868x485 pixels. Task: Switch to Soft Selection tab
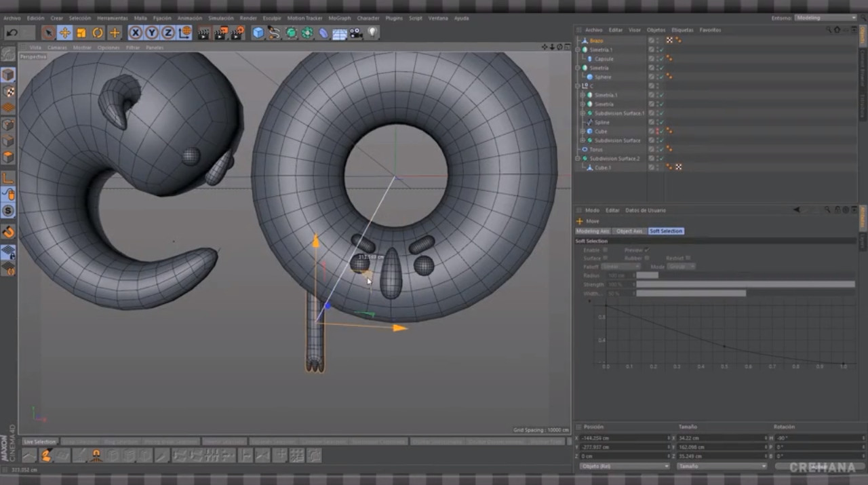coord(666,231)
